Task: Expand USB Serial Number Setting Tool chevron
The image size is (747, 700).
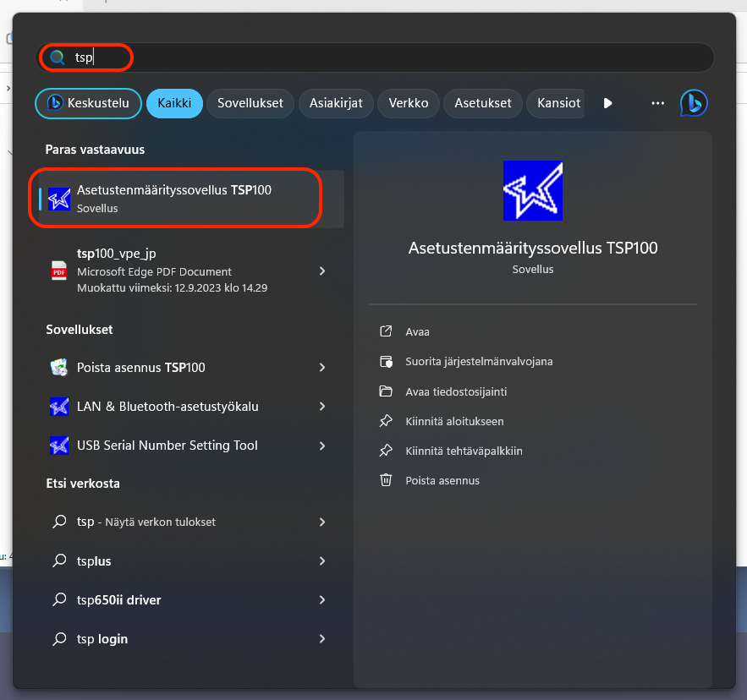Action: coord(322,446)
